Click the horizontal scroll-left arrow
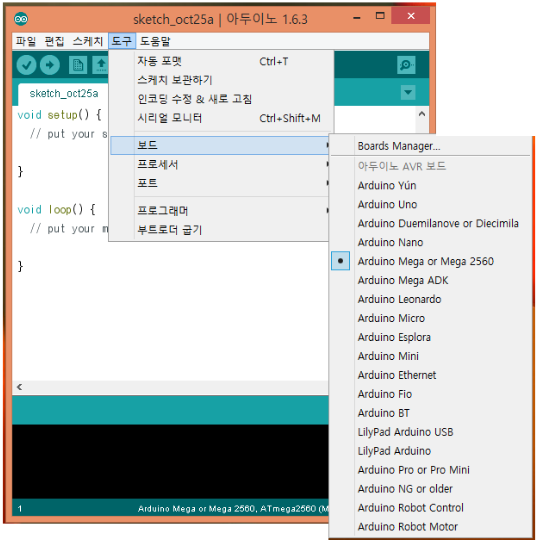Viewport: 537px width, 544px height. coord(19,387)
